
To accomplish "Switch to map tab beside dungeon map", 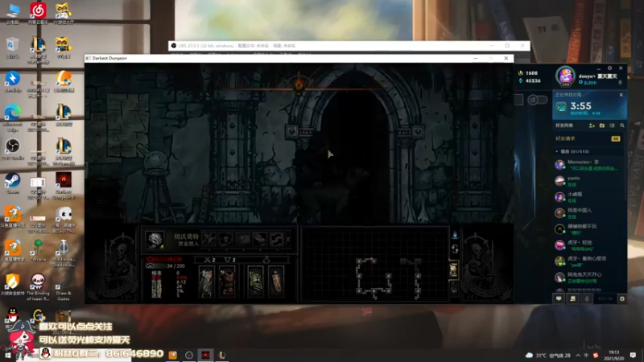I will [453, 269].
